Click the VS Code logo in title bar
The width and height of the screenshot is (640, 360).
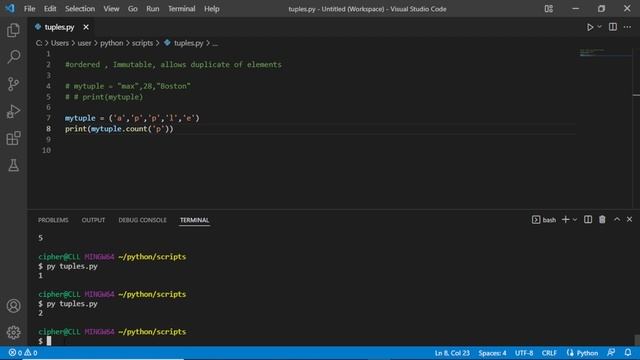[10, 9]
